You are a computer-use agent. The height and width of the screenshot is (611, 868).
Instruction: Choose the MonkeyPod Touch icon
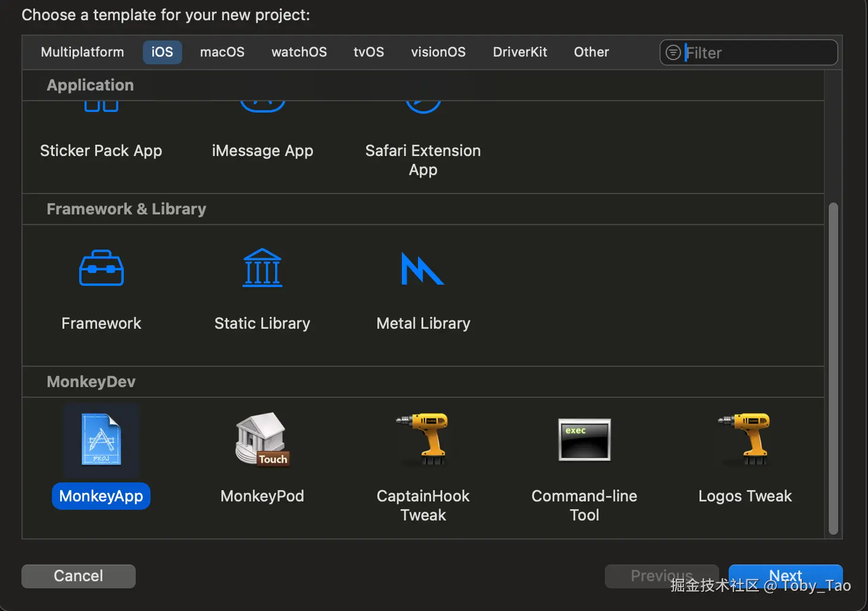click(x=263, y=439)
